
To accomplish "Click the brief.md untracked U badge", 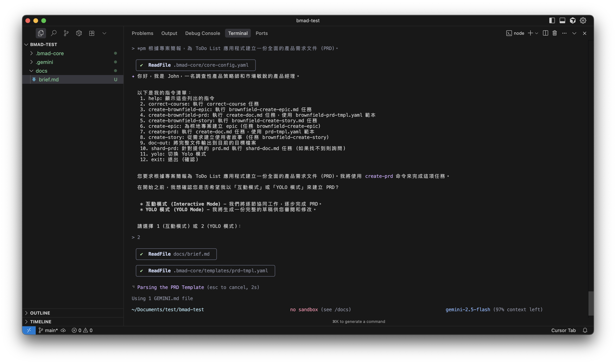I will [x=115, y=79].
